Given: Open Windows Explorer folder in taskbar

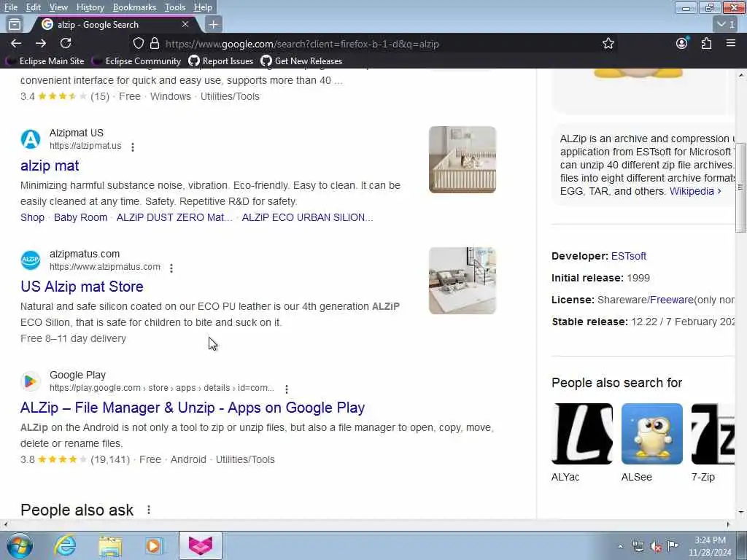Looking at the screenshot, I should pyautogui.click(x=111, y=545).
